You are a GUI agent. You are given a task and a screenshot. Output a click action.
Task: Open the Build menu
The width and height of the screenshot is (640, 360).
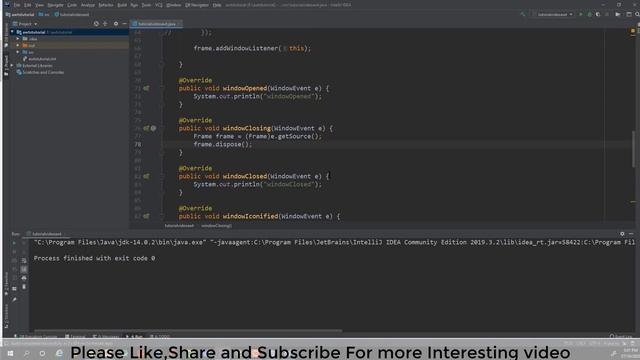click(122, 5)
